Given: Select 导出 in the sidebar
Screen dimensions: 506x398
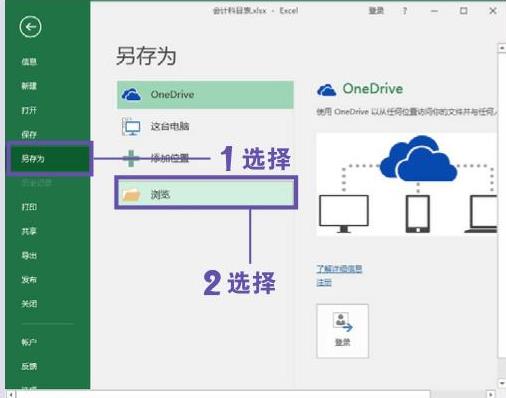Looking at the screenshot, I should click(x=29, y=255).
